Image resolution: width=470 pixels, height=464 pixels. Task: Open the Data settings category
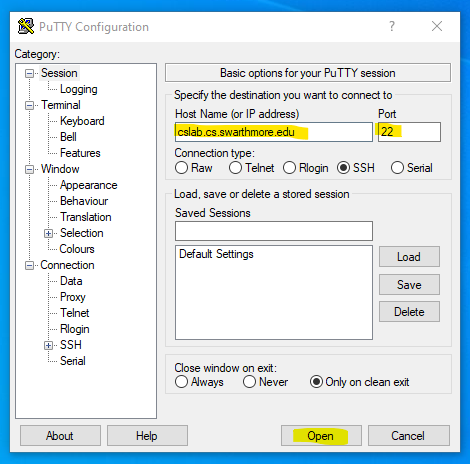pyautogui.click(x=71, y=281)
